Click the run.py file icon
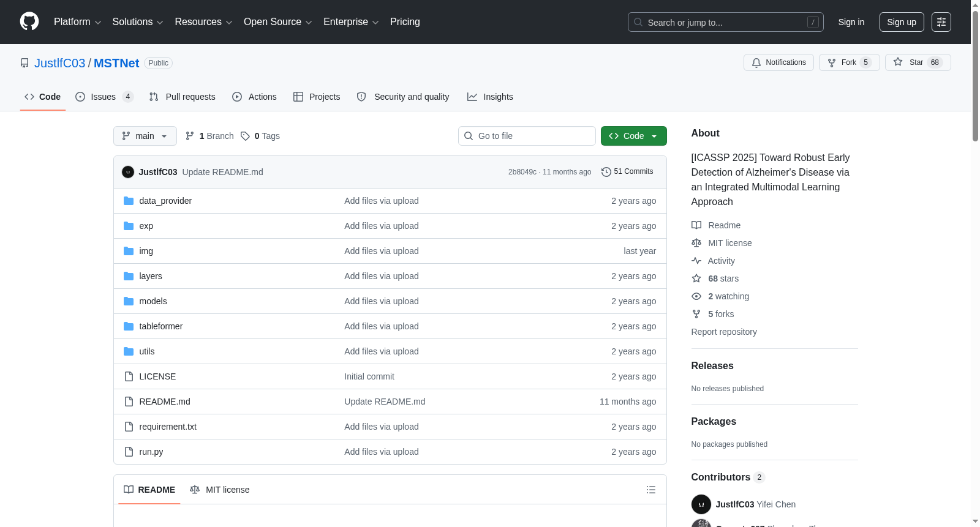This screenshot has width=980, height=527. tap(129, 452)
